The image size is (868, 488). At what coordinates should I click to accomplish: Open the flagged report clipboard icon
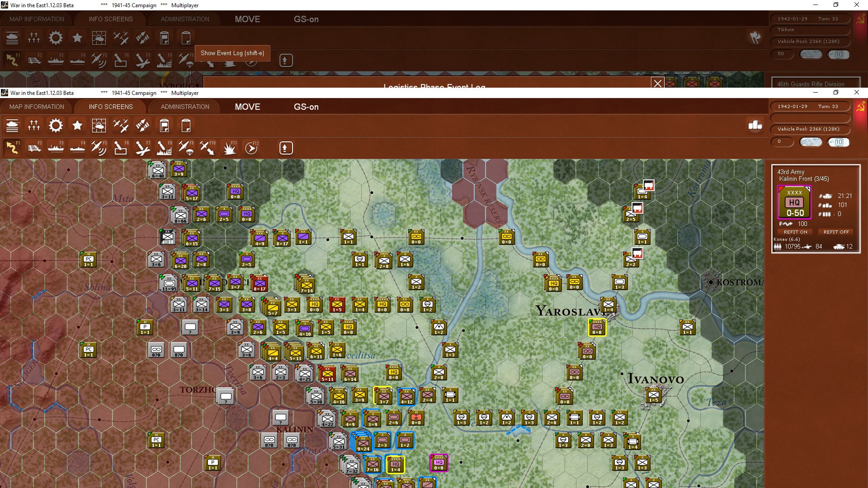(164, 126)
